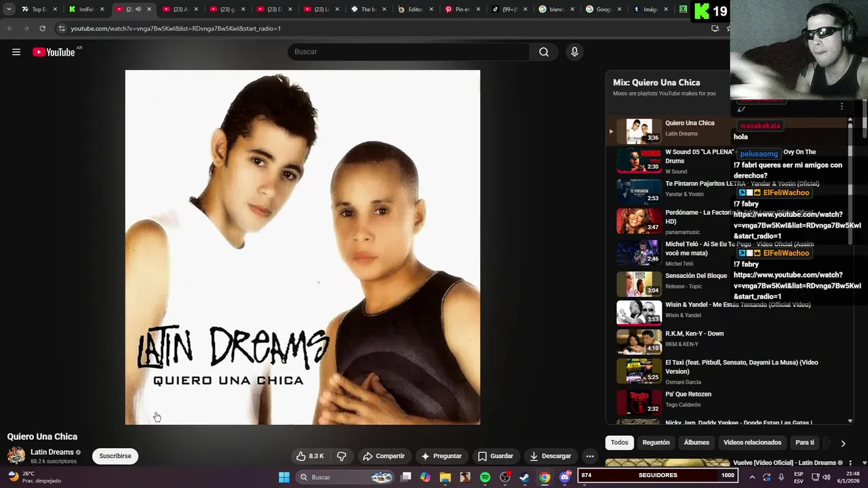Play R.K.M, Ken-Y - Down entry

coord(726,342)
